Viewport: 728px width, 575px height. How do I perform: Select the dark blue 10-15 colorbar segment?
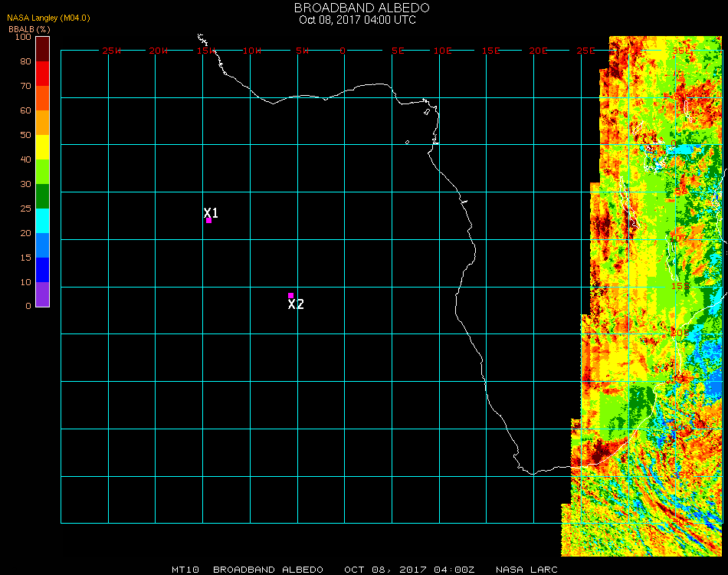coord(43,270)
